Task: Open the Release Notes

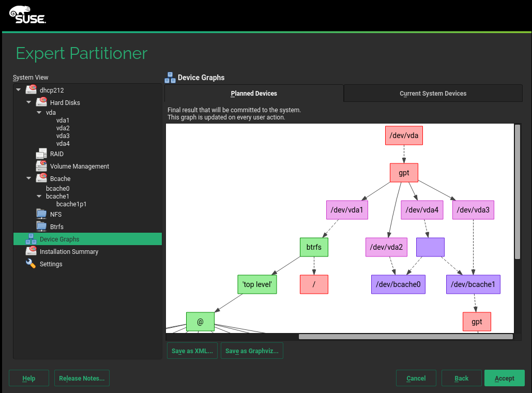Action: pyautogui.click(x=82, y=378)
